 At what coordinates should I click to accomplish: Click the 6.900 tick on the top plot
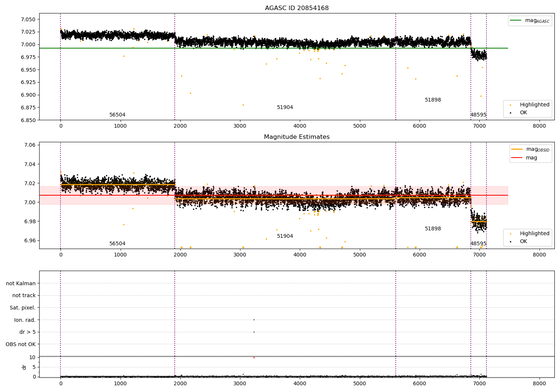coord(28,95)
